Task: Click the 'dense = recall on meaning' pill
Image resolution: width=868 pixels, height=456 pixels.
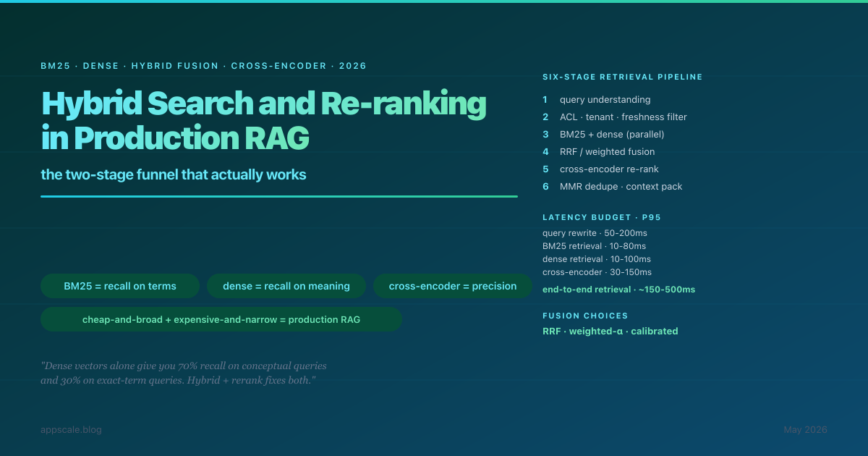Action: tap(286, 286)
